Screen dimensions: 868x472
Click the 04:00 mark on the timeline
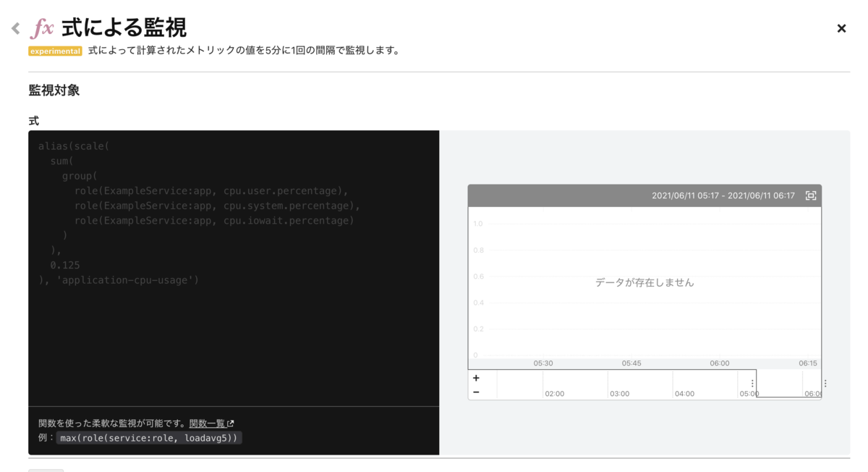pos(684,394)
